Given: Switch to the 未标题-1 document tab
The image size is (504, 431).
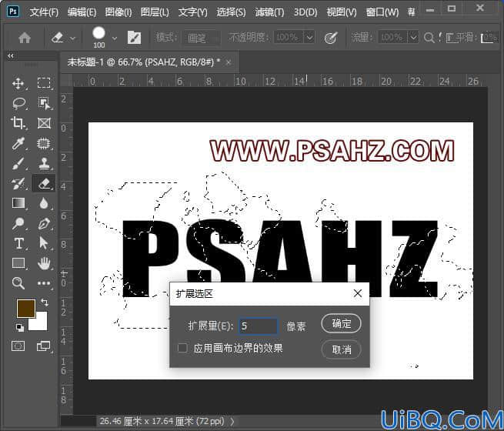Looking at the screenshot, I should pyautogui.click(x=144, y=62).
